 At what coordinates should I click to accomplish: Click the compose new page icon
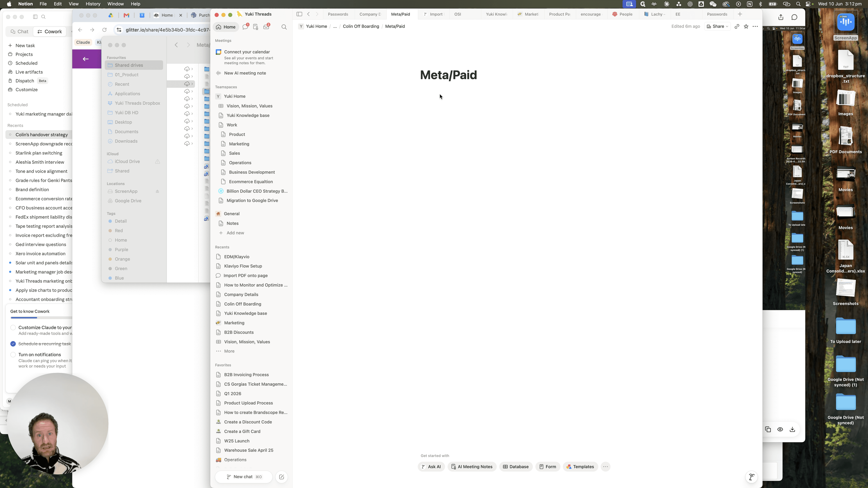coord(281,477)
